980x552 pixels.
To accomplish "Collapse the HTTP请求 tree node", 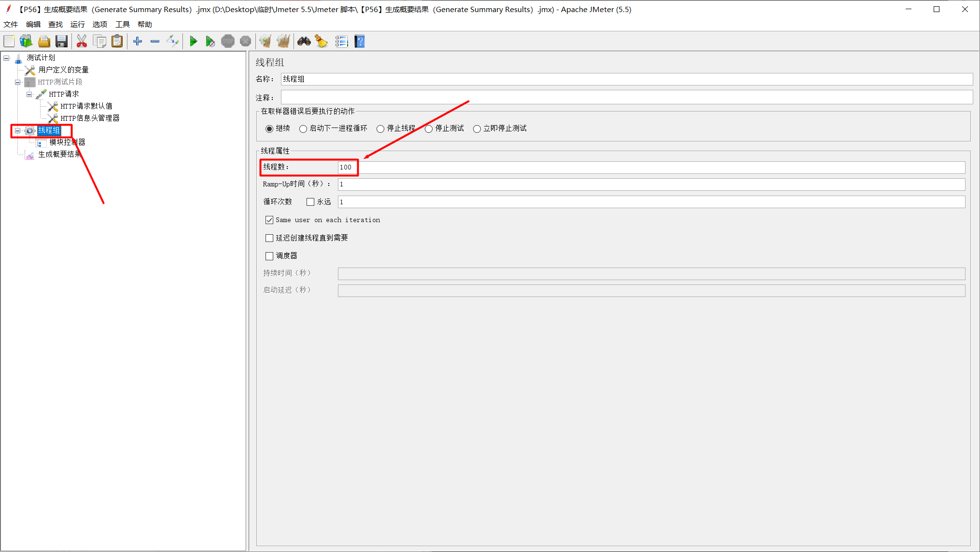I will click(x=29, y=94).
